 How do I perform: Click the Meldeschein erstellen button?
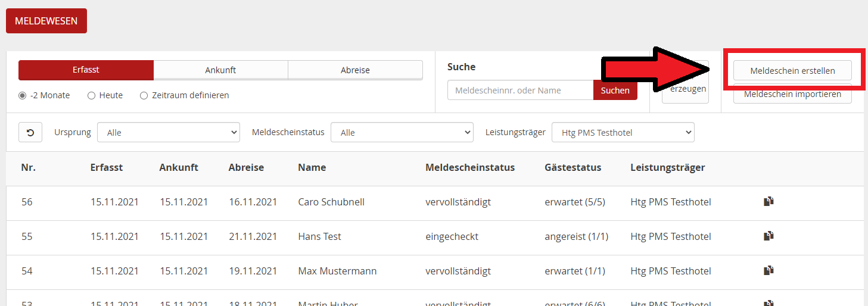pyautogui.click(x=792, y=70)
